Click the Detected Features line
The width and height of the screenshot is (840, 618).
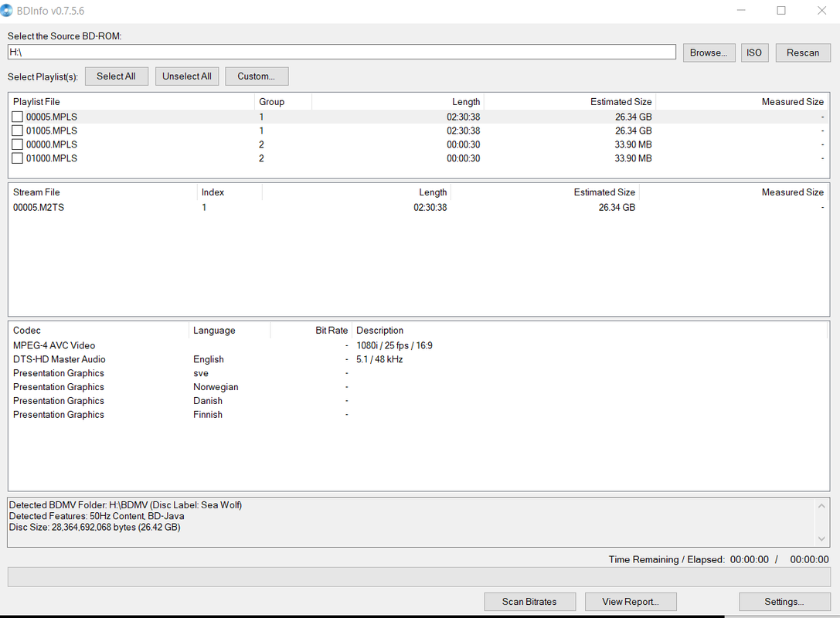click(97, 516)
